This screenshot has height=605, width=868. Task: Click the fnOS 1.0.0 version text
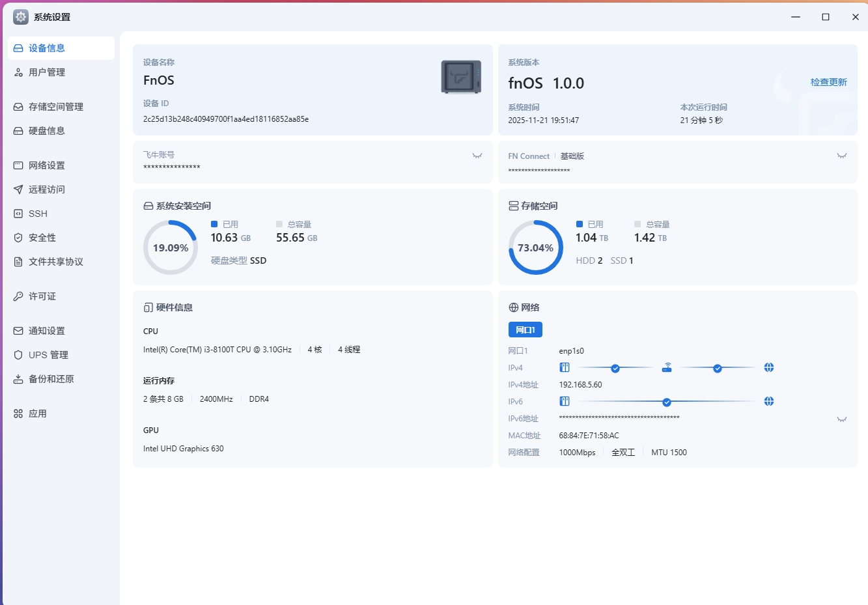click(x=546, y=83)
